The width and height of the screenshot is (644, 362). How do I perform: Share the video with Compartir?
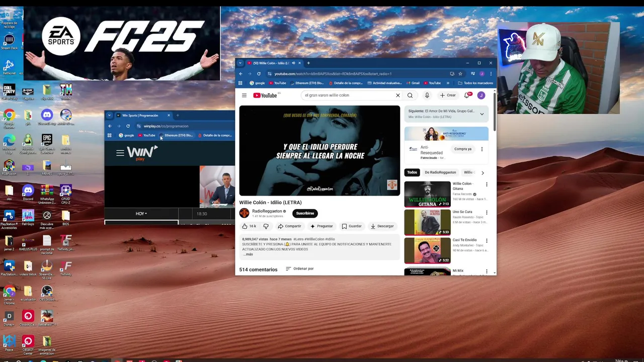coord(289,226)
